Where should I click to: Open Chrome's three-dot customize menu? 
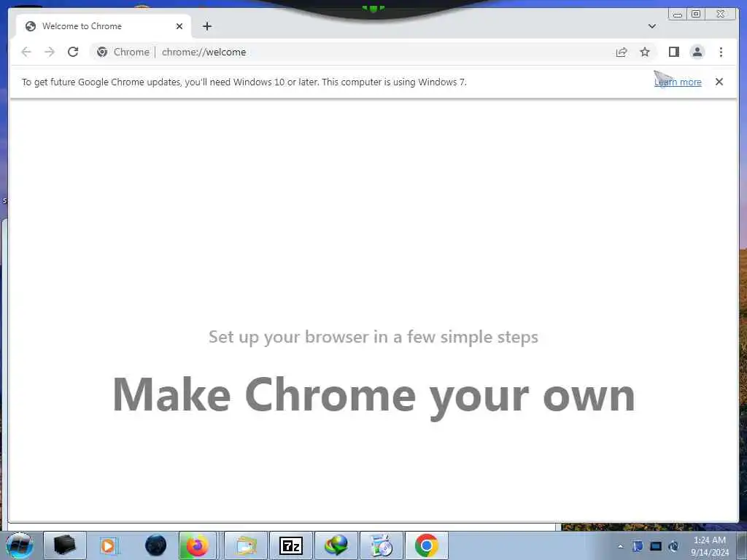point(721,52)
